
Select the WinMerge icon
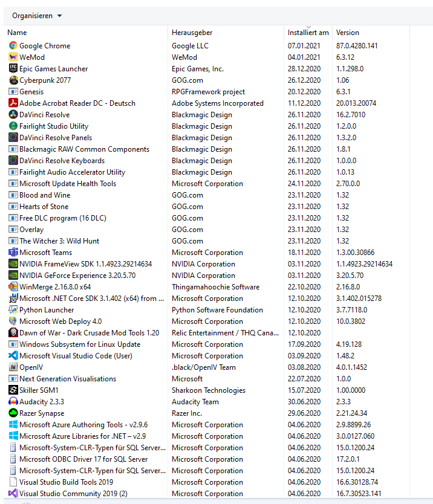click(13, 286)
